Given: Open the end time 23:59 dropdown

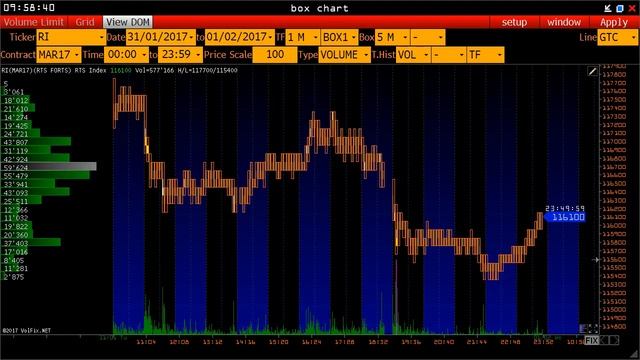Looking at the screenshot, I should (x=180, y=55).
